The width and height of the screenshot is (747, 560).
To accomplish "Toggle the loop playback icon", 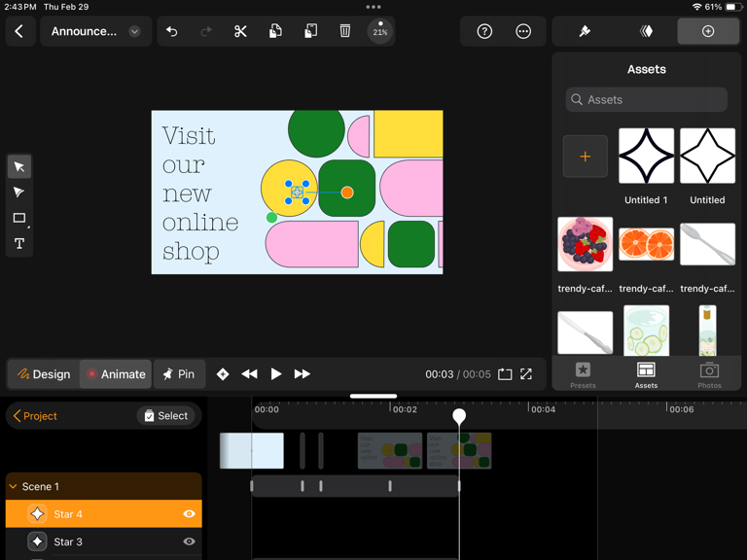I will (x=505, y=374).
